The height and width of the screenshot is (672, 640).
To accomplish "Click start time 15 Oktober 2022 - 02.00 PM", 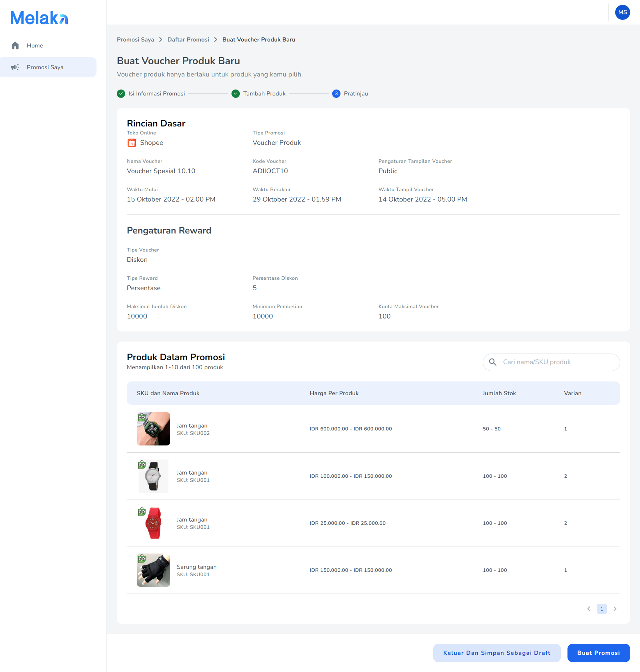I will 171,199.
